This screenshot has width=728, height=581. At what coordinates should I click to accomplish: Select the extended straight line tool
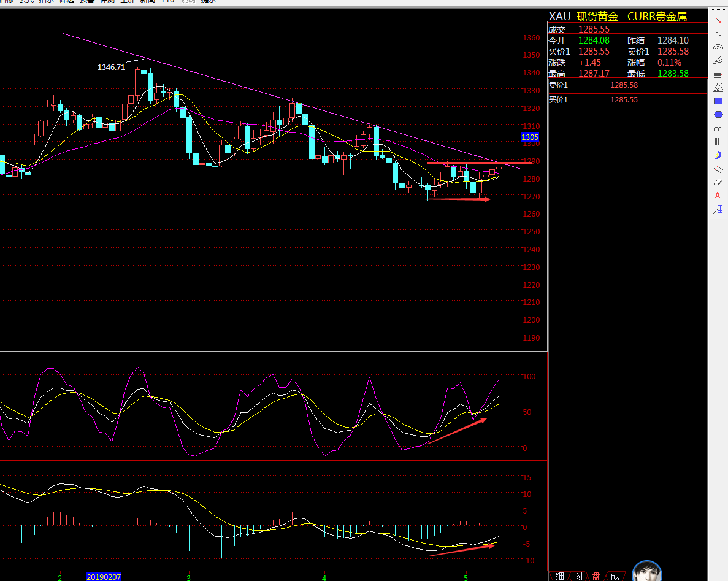tap(718, 34)
